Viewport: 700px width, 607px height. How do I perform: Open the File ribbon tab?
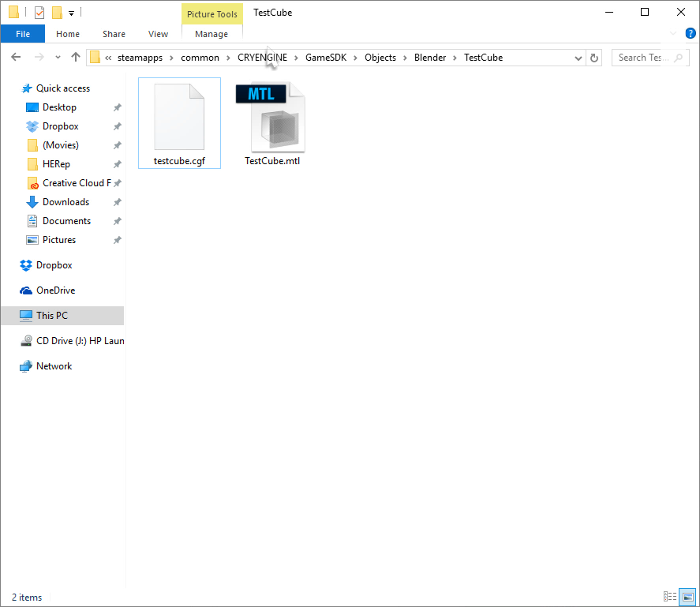click(23, 34)
